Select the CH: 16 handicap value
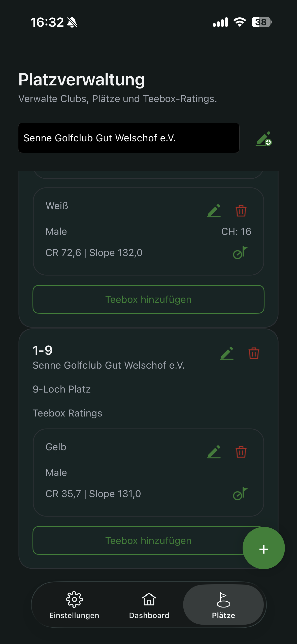Screen dimensions: 297x644 (237, 231)
